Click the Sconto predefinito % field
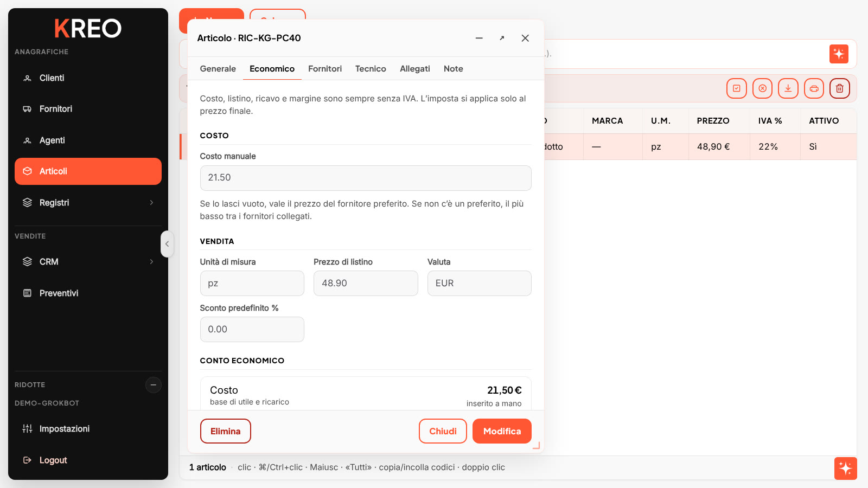This screenshot has width=868, height=488. (x=252, y=330)
